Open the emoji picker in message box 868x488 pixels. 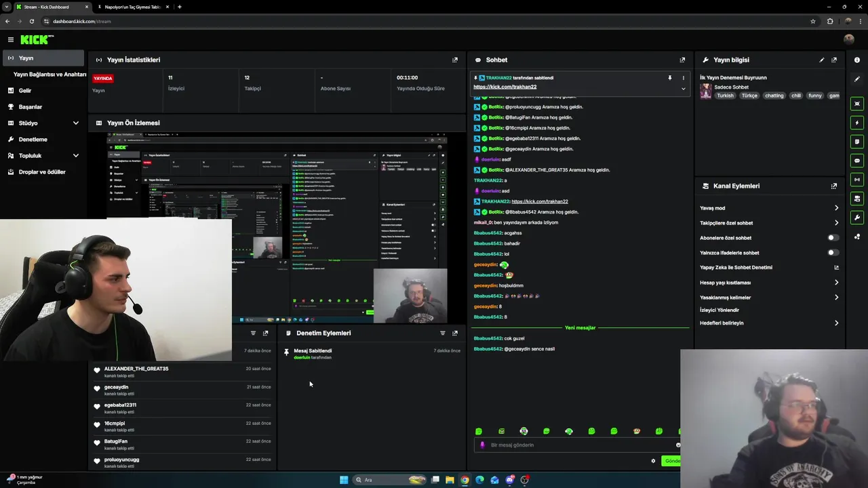click(677, 445)
